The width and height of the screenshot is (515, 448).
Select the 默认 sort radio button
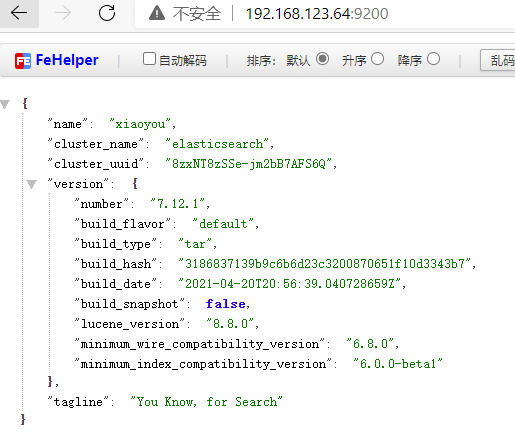tap(322, 59)
